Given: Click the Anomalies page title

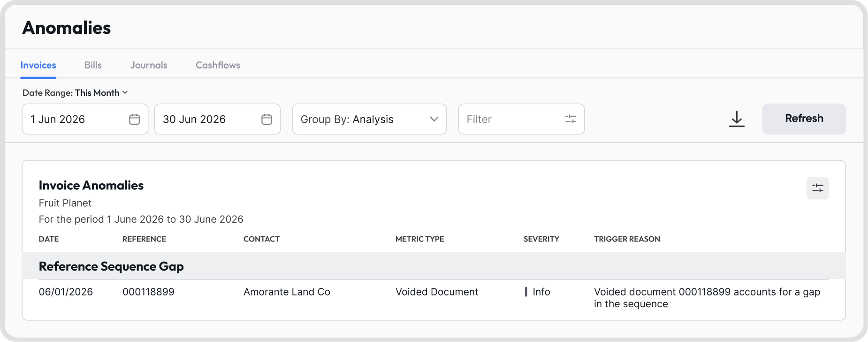Looking at the screenshot, I should coord(67,28).
